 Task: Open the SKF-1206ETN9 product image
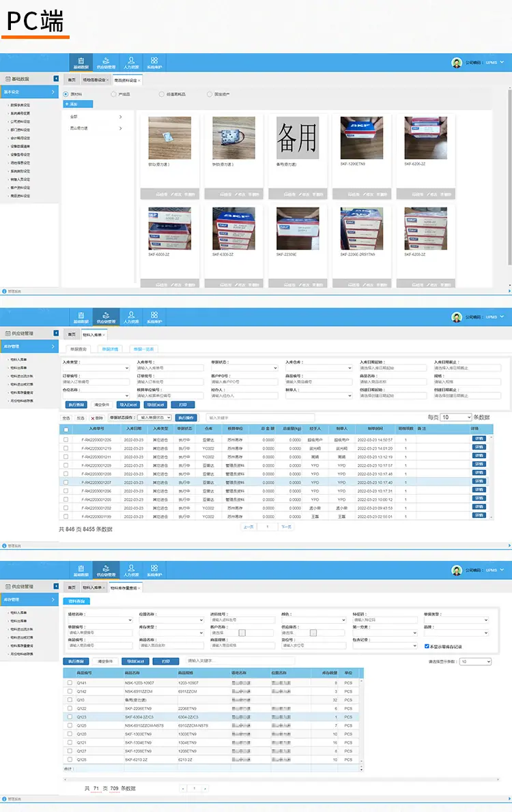(362, 138)
